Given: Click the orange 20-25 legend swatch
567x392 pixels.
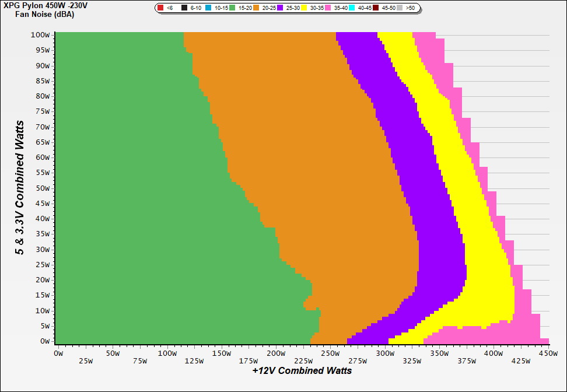Looking at the screenshot, I should pyautogui.click(x=256, y=8).
